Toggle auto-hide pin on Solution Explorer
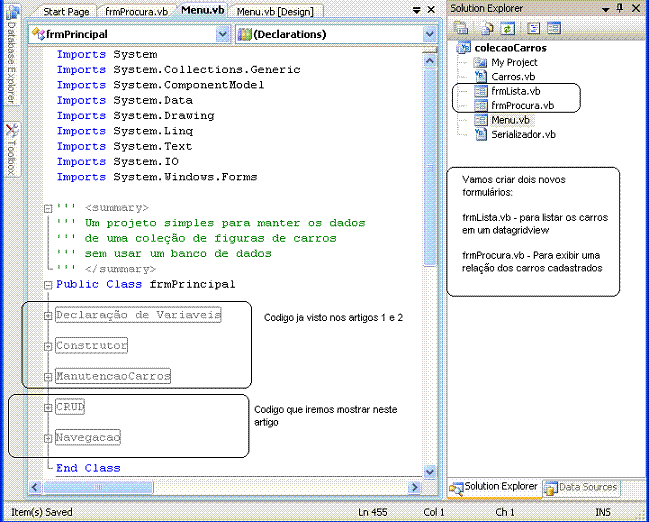Viewport: 649px width, 522px height. click(620, 8)
